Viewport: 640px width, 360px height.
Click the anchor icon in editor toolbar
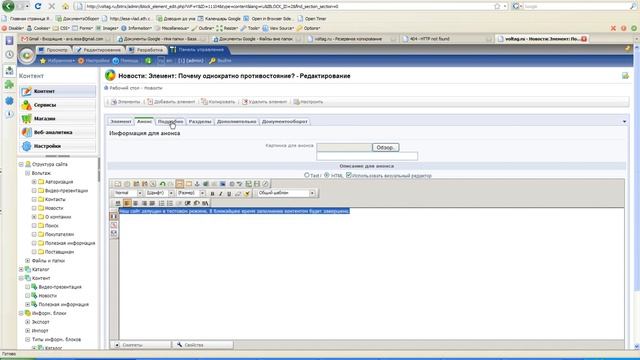197,184
